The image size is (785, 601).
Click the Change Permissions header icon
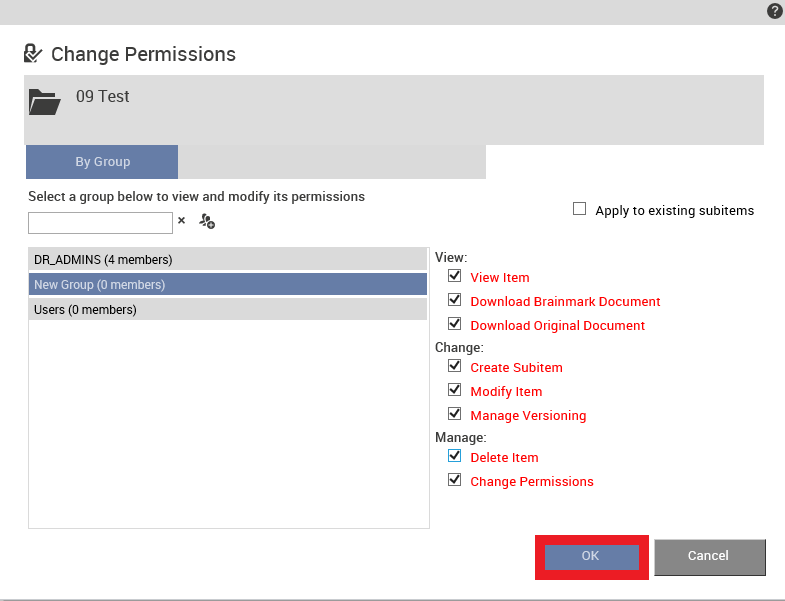click(x=33, y=54)
